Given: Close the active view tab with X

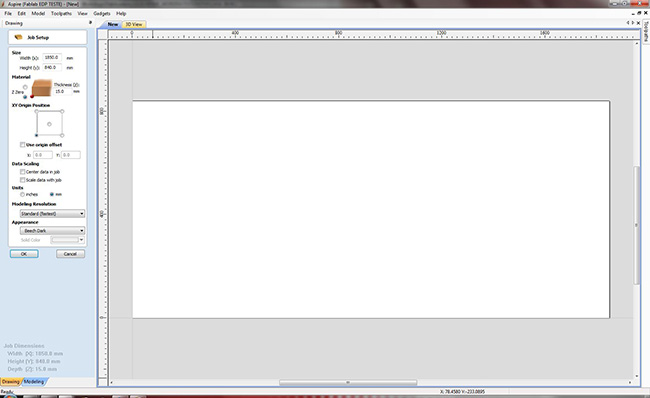Looking at the screenshot, I should point(638,23).
